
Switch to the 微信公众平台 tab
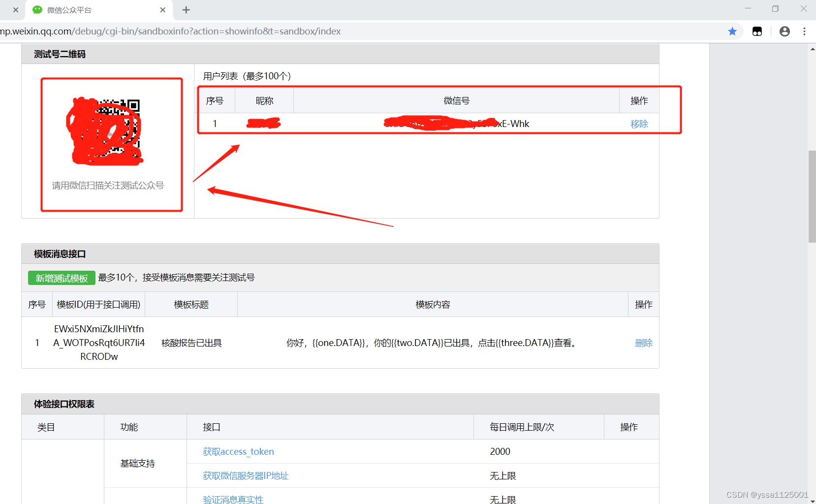(98, 10)
